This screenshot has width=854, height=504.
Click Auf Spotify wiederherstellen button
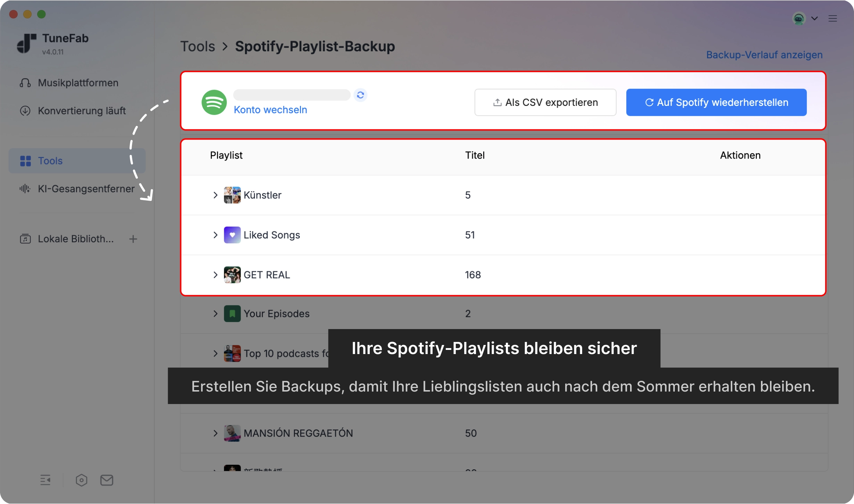pyautogui.click(x=716, y=102)
